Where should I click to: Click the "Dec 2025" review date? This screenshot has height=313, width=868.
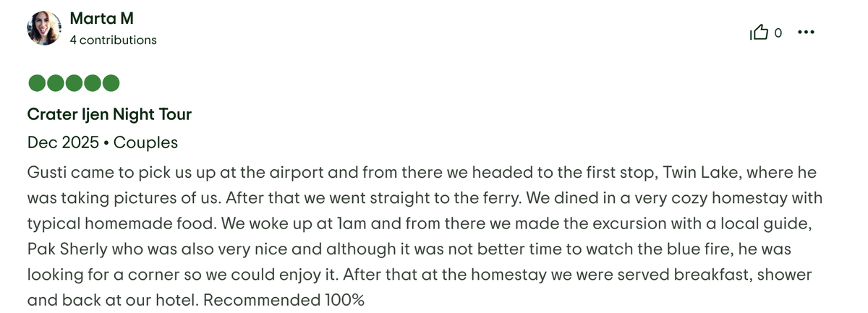pos(63,142)
